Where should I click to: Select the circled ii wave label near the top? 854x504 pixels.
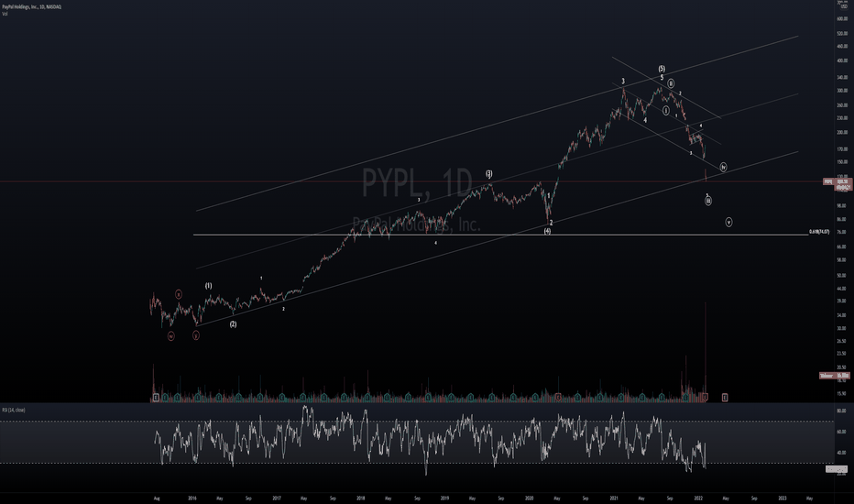pos(671,83)
